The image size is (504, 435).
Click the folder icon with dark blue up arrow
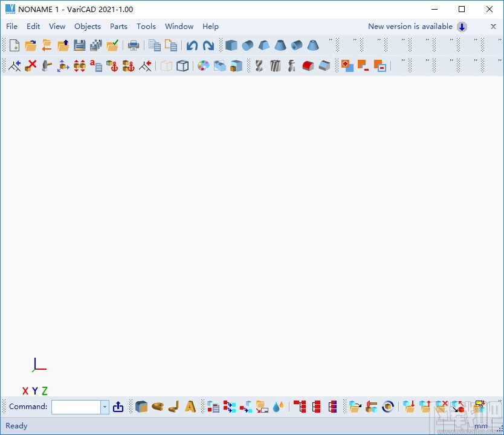coord(63,45)
